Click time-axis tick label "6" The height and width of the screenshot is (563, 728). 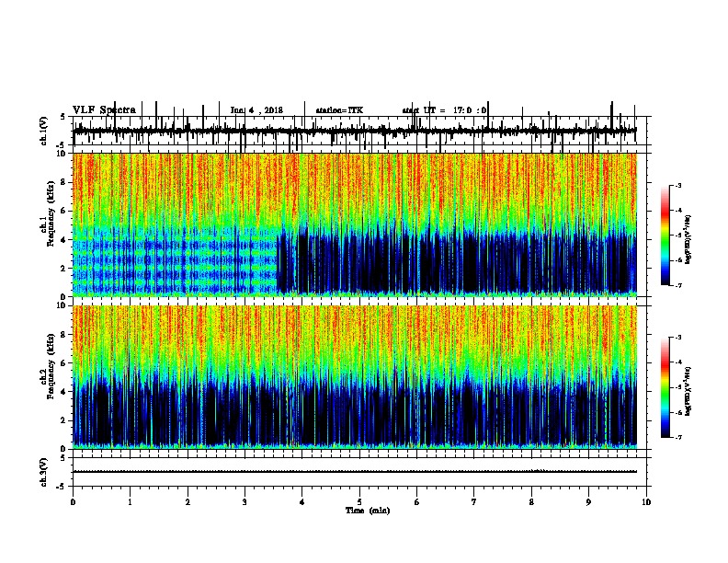click(x=417, y=502)
